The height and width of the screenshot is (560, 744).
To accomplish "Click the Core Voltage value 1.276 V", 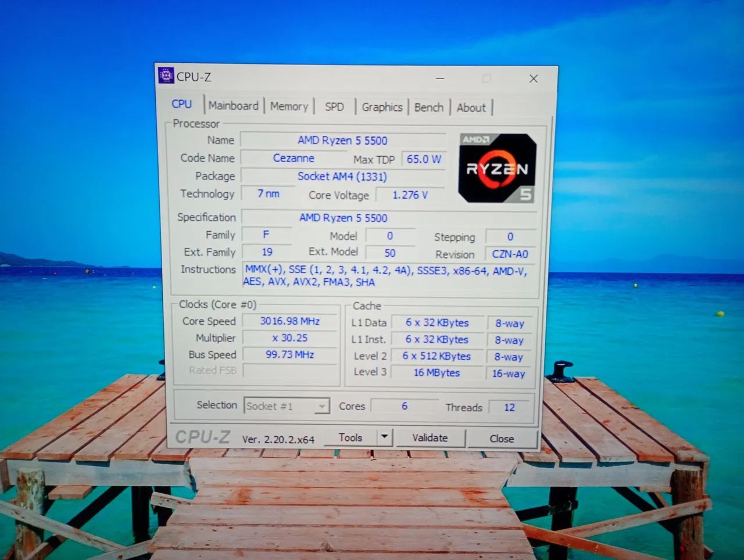I will coord(410,195).
